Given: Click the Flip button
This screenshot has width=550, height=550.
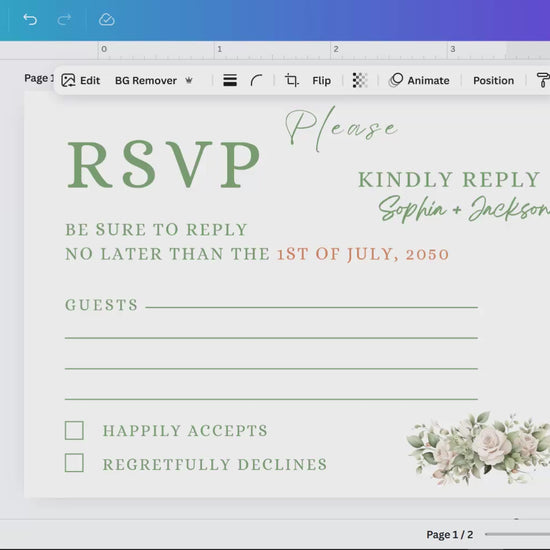Looking at the screenshot, I should pos(321,81).
